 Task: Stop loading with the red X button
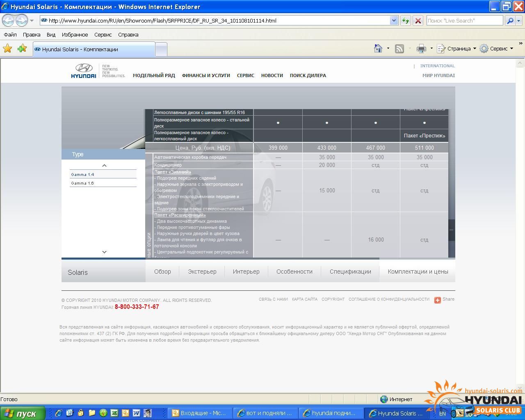tap(418, 21)
